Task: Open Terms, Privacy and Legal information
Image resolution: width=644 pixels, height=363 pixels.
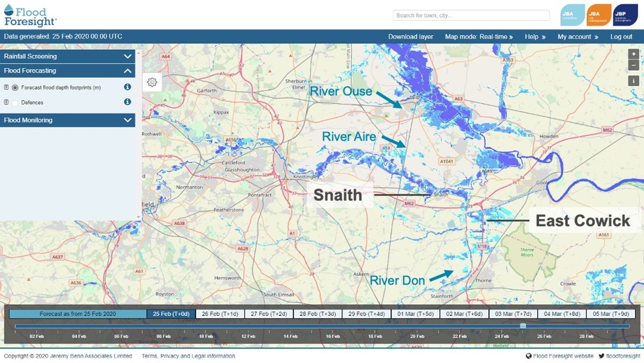Action: tap(188, 356)
